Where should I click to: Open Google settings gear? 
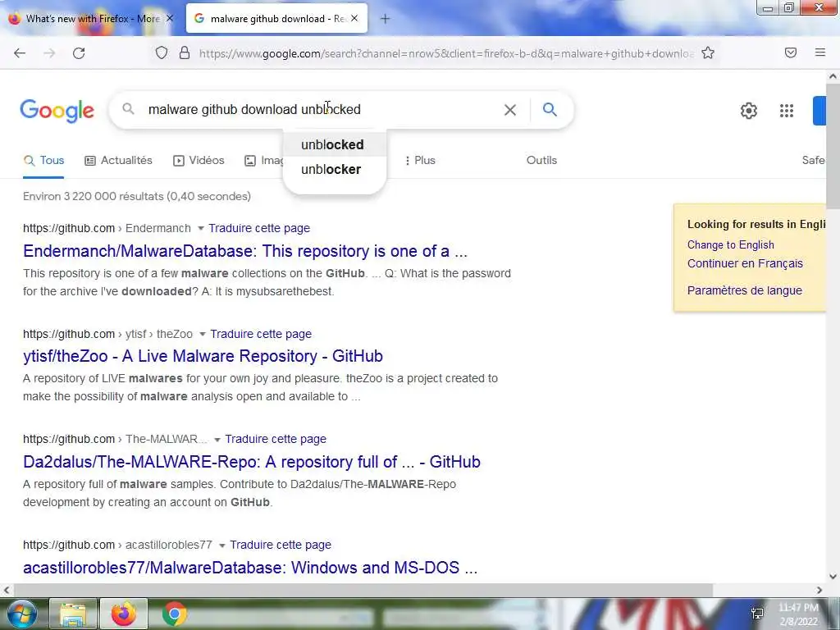748,111
